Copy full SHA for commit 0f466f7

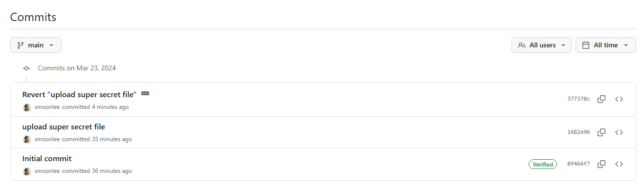(x=601, y=164)
